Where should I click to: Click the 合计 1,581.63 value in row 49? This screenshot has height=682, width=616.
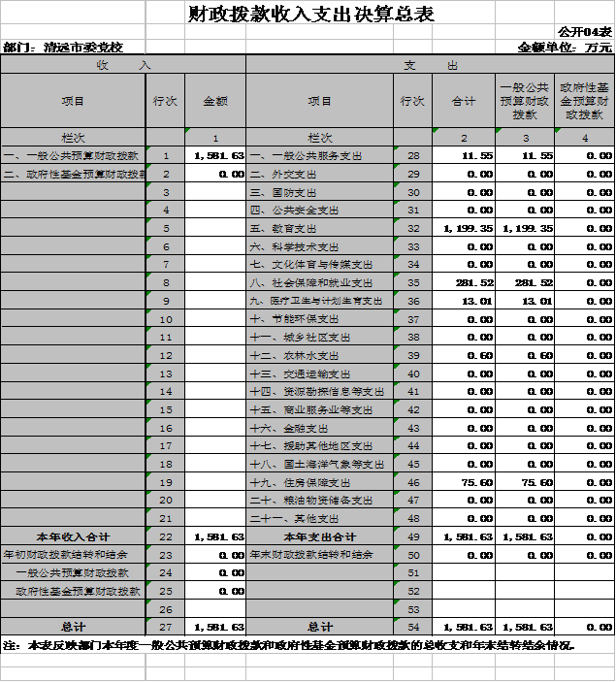[464, 536]
